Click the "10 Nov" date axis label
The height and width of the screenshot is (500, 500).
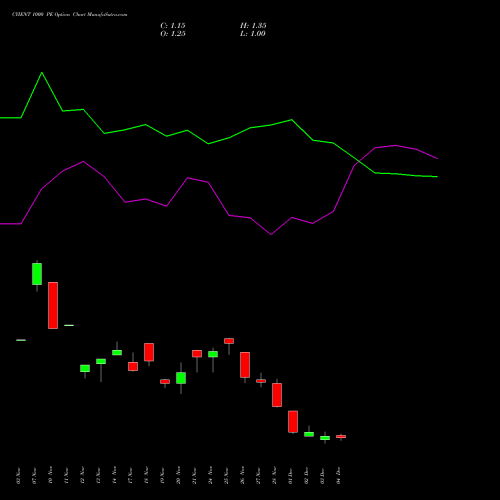click(x=50, y=475)
